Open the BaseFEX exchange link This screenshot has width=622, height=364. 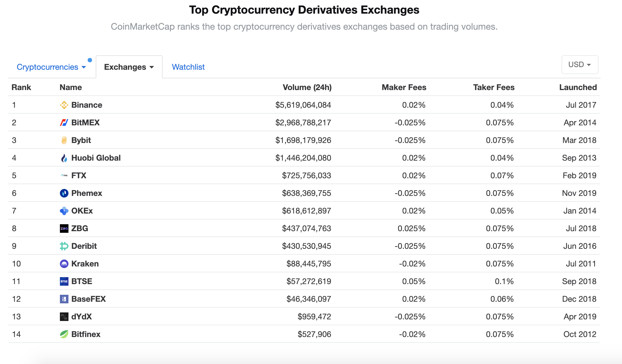pos(89,299)
